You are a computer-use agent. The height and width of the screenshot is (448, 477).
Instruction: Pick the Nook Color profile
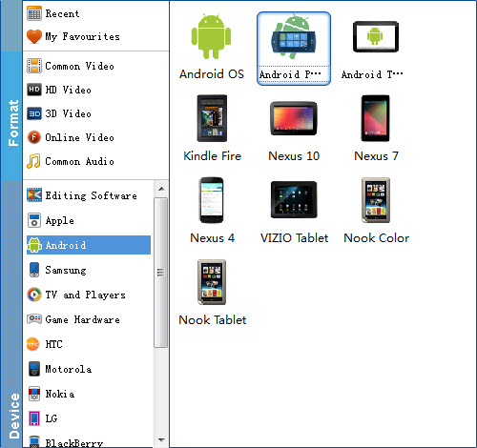coord(376,211)
